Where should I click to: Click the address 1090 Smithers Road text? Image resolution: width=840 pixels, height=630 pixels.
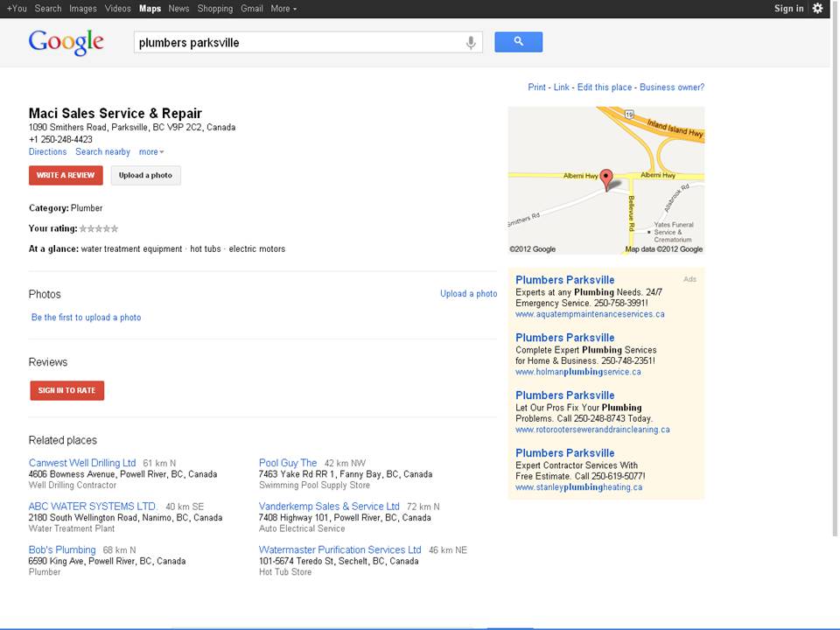(x=132, y=128)
